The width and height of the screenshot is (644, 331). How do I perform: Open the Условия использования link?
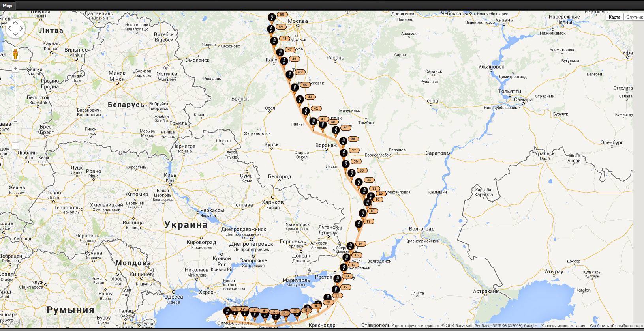(563, 326)
